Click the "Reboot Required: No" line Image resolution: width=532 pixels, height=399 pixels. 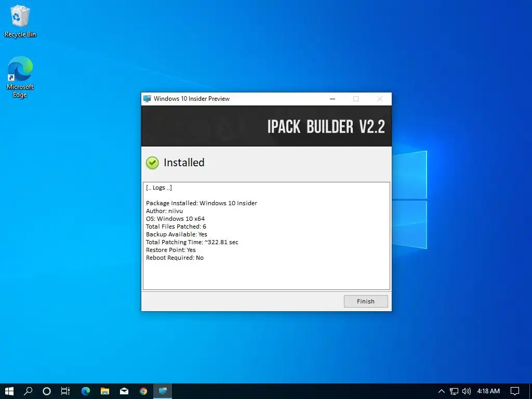click(175, 258)
